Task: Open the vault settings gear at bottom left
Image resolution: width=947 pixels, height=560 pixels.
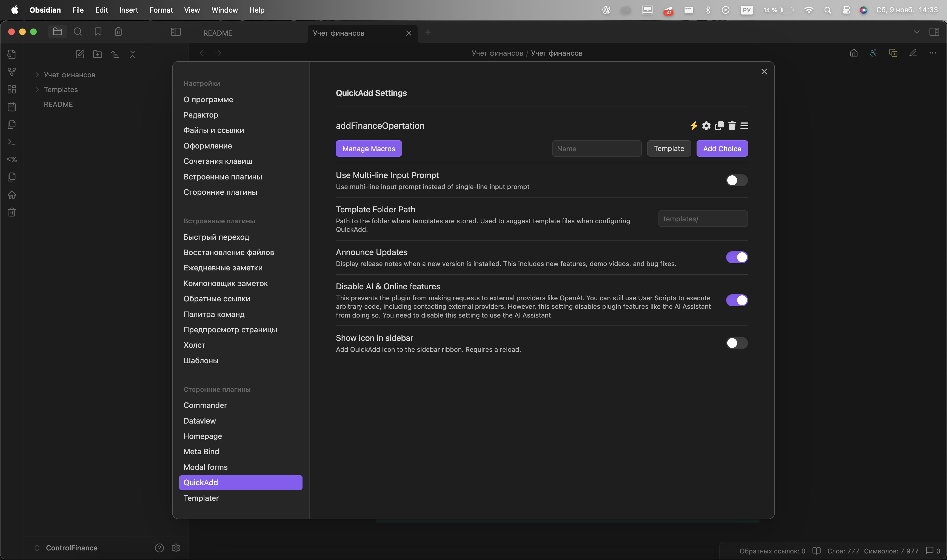Action: coord(176,548)
